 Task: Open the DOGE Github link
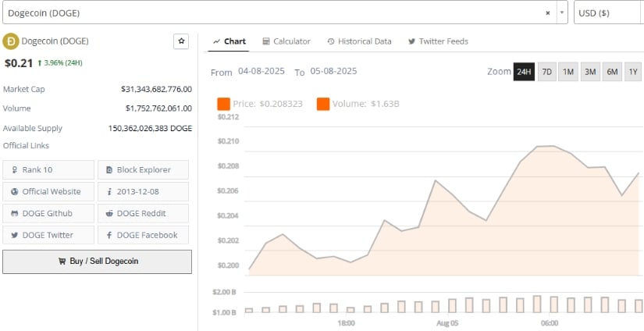pyautogui.click(x=48, y=213)
